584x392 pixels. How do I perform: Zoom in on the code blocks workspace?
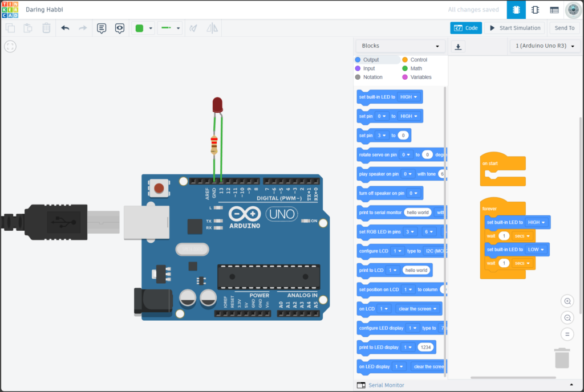click(x=567, y=301)
